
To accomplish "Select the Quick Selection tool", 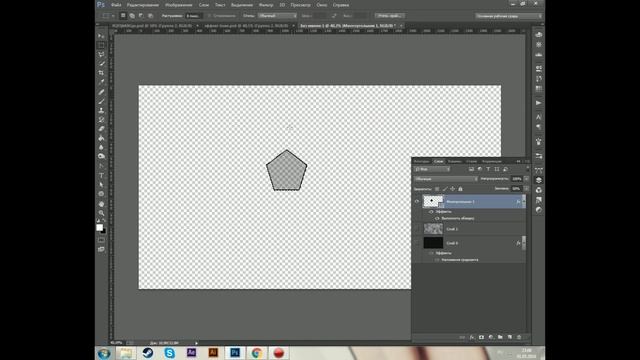I will coord(101,64).
